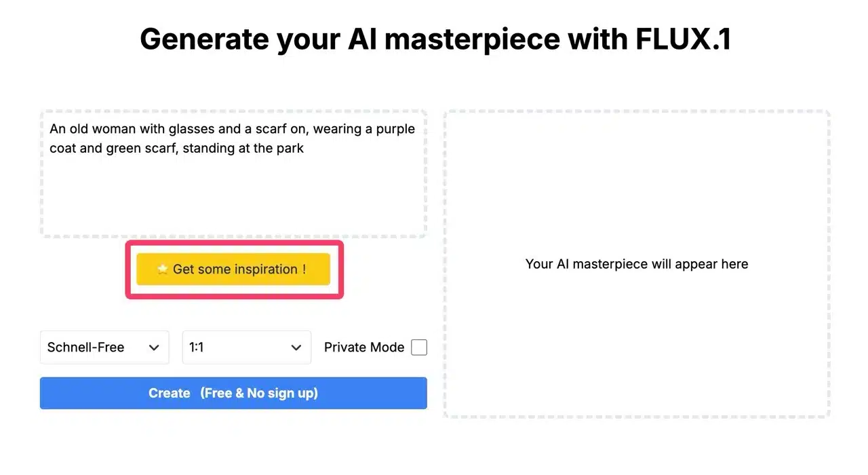The width and height of the screenshot is (868, 475).
Task: Place cursor after "standing at the park"
Action: click(x=305, y=148)
